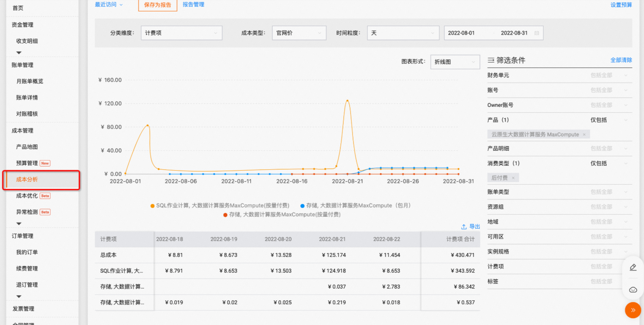644x325 pixels.
Task: Expand more items under 退订管理
Action: point(19,297)
